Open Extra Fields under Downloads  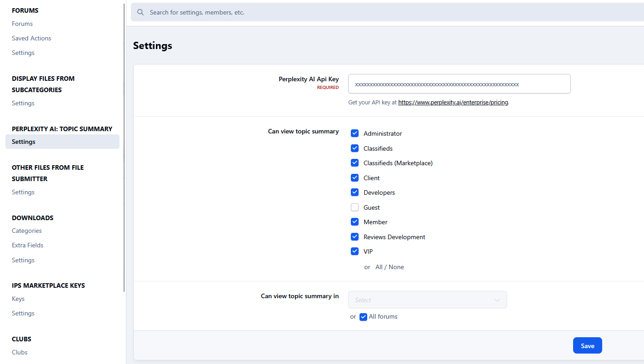tap(28, 245)
